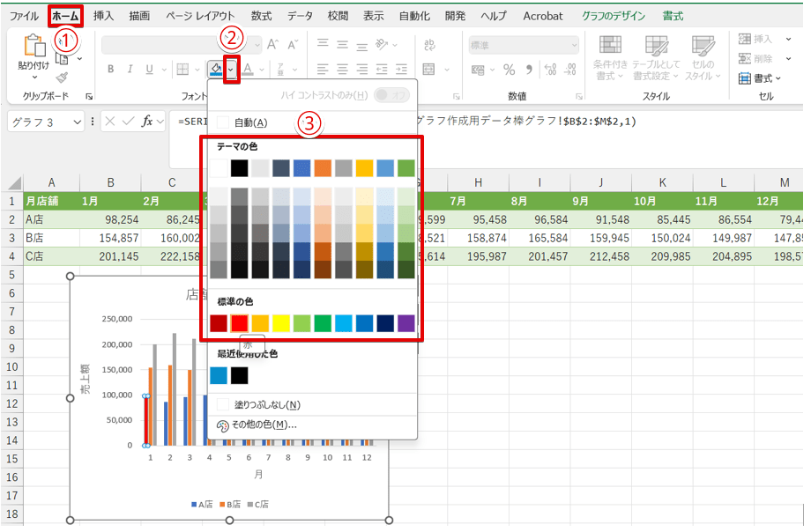Image resolution: width=811 pixels, height=532 pixels.
Task: Choose 自動 (Automatic) color option
Action: coord(250,122)
